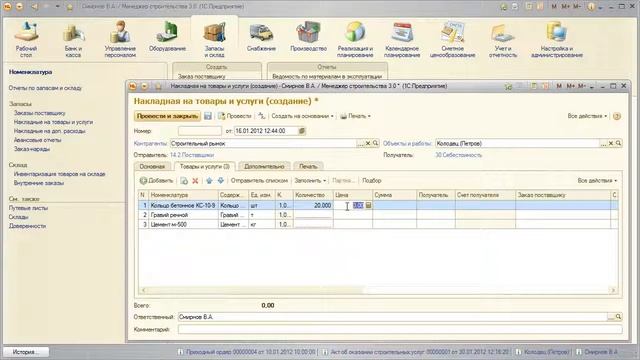
Task: Click the favorites star in the main window title bar
Action: (x=70, y=7)
